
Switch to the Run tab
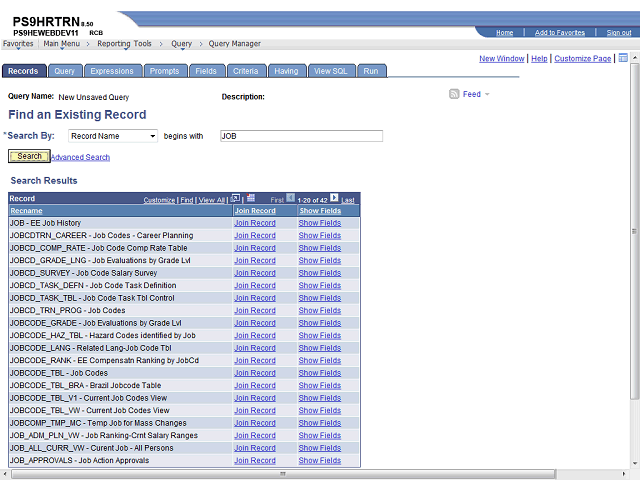point(371,71)
